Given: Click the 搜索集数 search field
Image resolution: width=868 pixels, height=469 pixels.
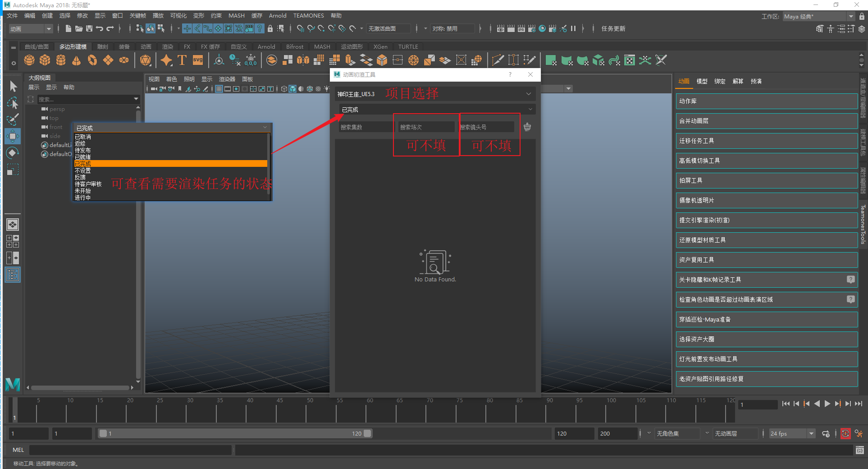Looking at the screenshot, I should (x=366, y=127).
